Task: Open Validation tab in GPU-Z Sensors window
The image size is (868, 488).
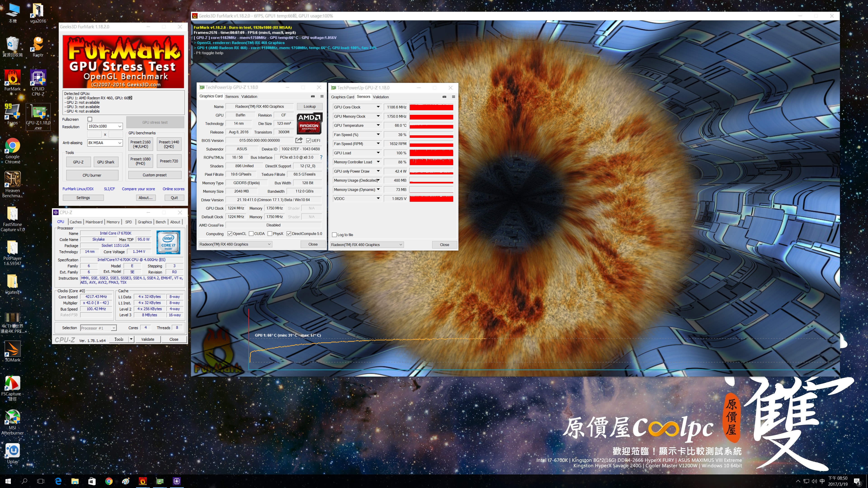Action: (381, 97)
